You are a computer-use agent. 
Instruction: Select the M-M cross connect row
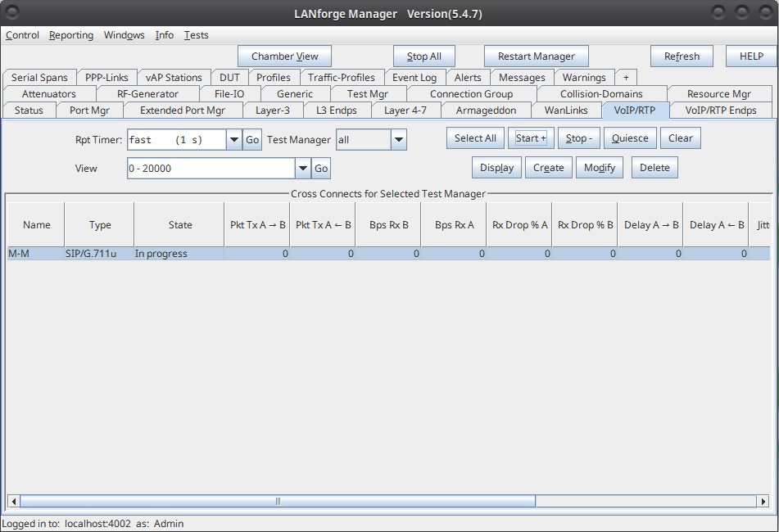click(388, 254)
